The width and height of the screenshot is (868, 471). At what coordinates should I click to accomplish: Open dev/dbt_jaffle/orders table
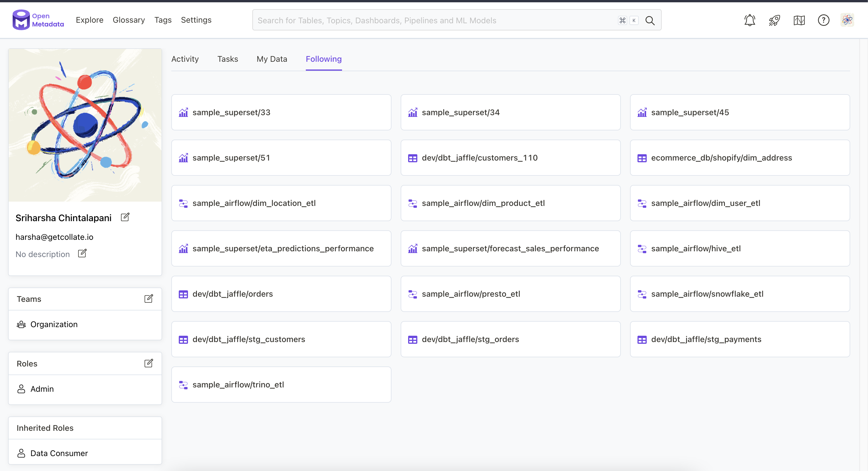pos(281,294)
